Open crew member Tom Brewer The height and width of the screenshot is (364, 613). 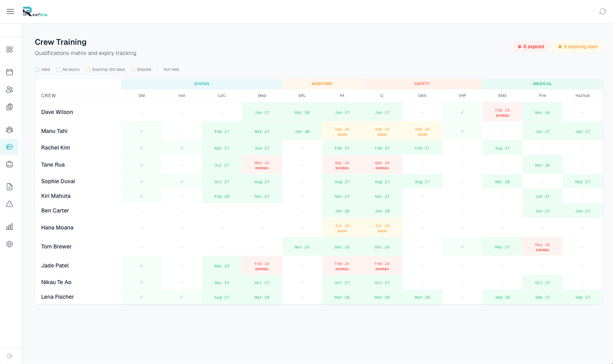(x=56, y=246)
